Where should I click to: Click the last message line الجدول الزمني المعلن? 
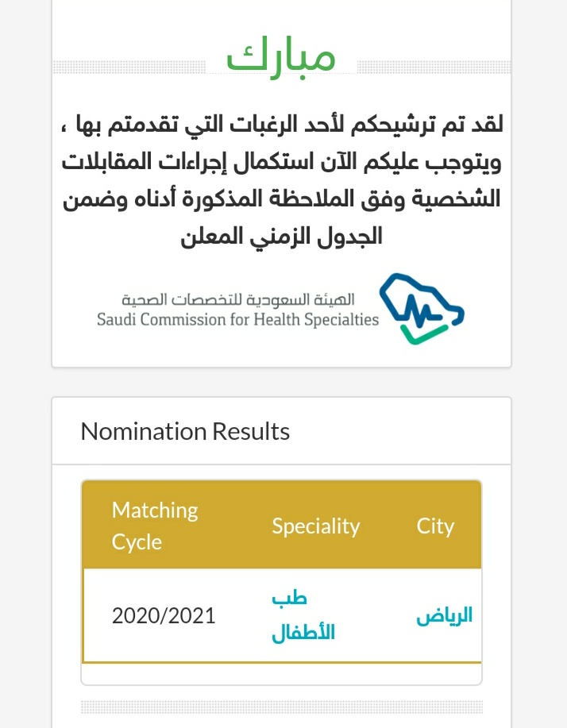pos(281,237)
